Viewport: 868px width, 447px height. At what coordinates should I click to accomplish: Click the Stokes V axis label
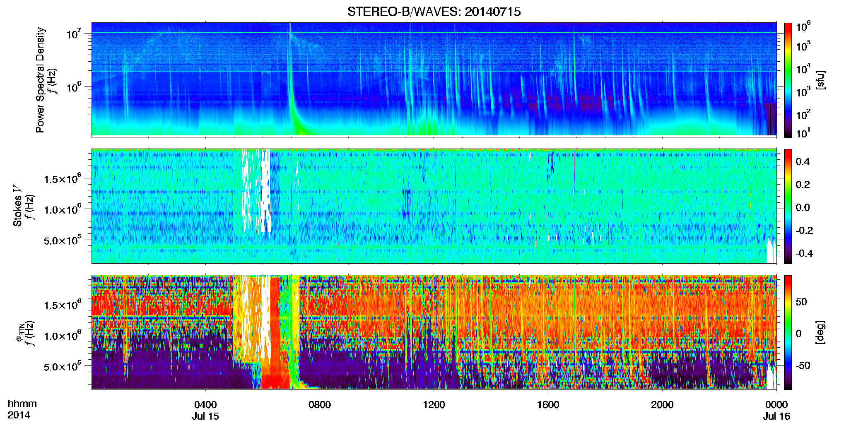(17, 206)
